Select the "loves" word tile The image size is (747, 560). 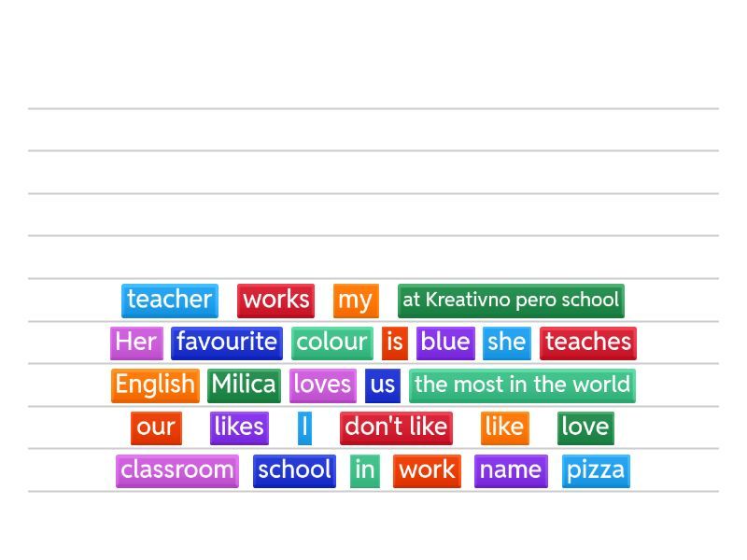[322, 385]
